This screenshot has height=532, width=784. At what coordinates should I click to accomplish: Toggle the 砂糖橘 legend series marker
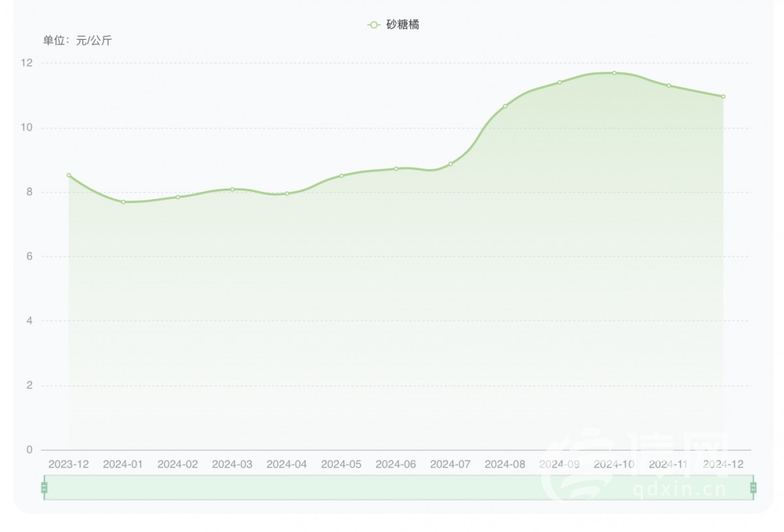(x=374, y=25)
